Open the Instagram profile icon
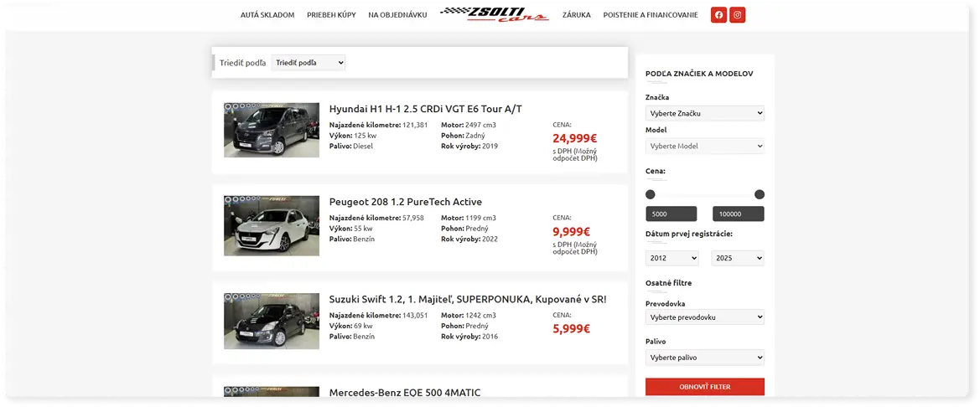Image resolution: width=980 pixels, height=407 pixels. (738, 15)
